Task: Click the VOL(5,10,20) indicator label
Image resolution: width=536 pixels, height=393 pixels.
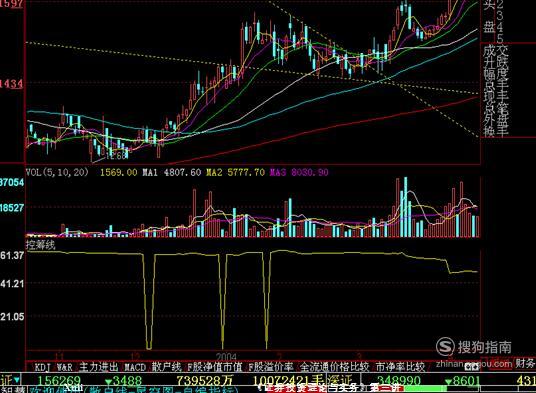Action: (57, 172)
